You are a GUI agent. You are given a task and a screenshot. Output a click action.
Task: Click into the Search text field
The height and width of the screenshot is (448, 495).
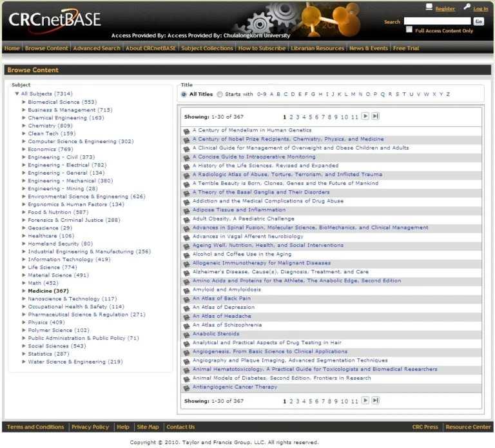437,21
